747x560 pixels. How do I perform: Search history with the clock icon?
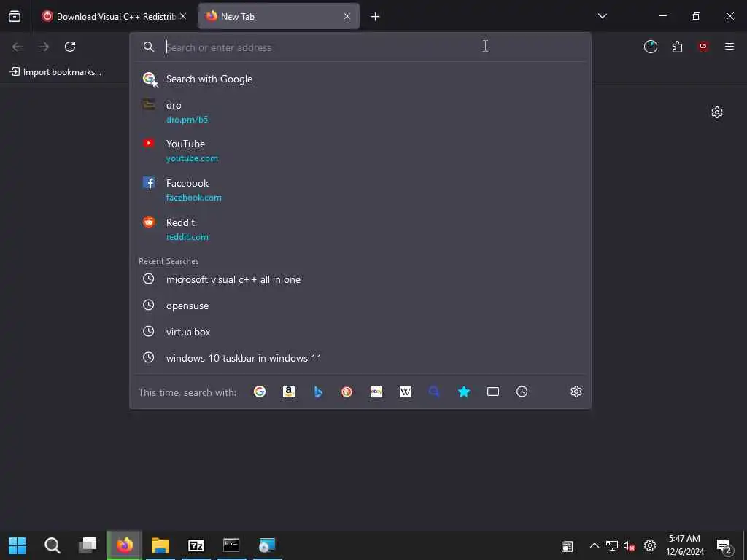click(x=522, y=392)
